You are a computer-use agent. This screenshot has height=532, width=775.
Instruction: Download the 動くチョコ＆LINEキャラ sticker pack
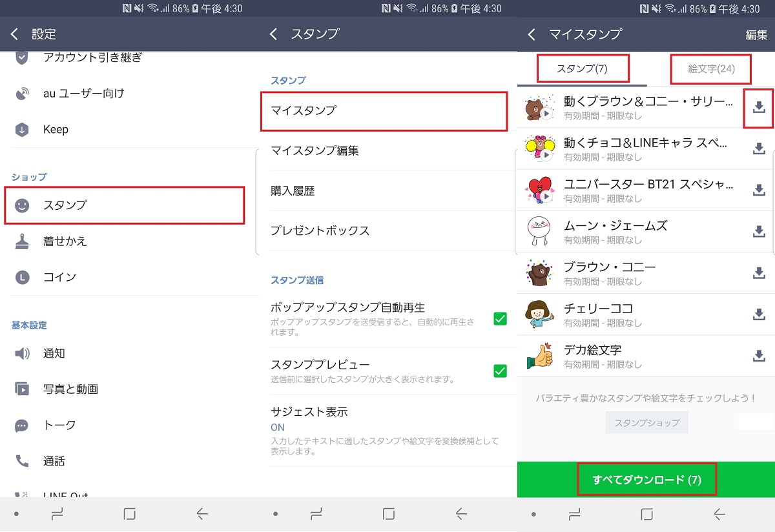759,149
